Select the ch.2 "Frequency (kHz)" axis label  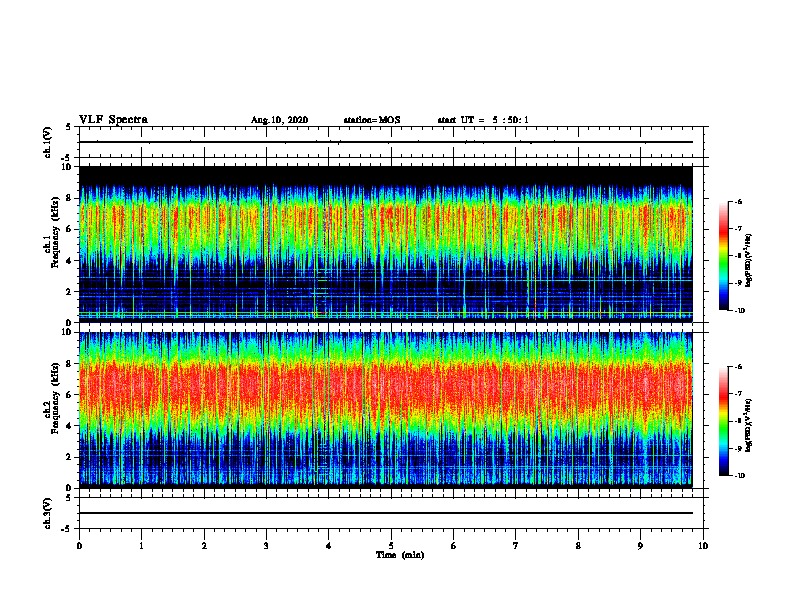55,398
